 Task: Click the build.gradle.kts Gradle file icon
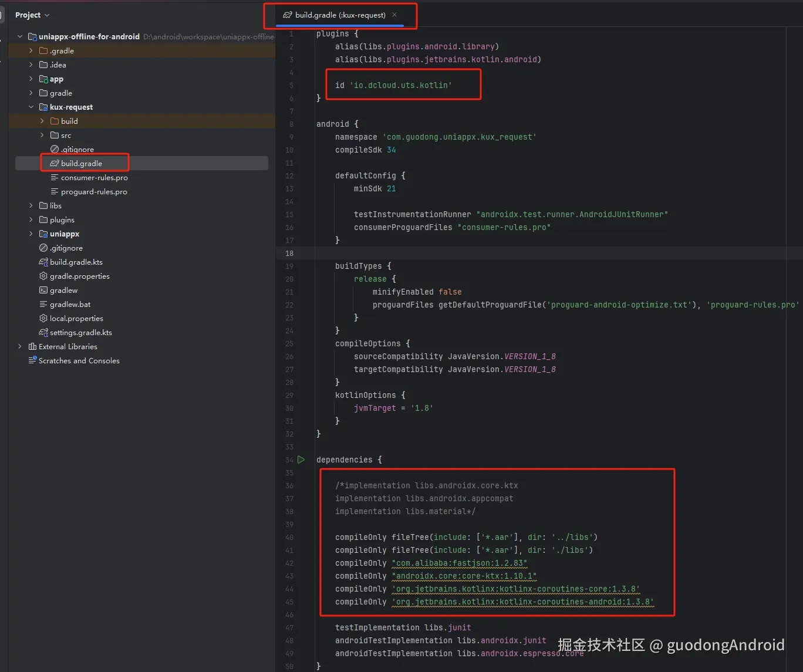pos(43,262)
